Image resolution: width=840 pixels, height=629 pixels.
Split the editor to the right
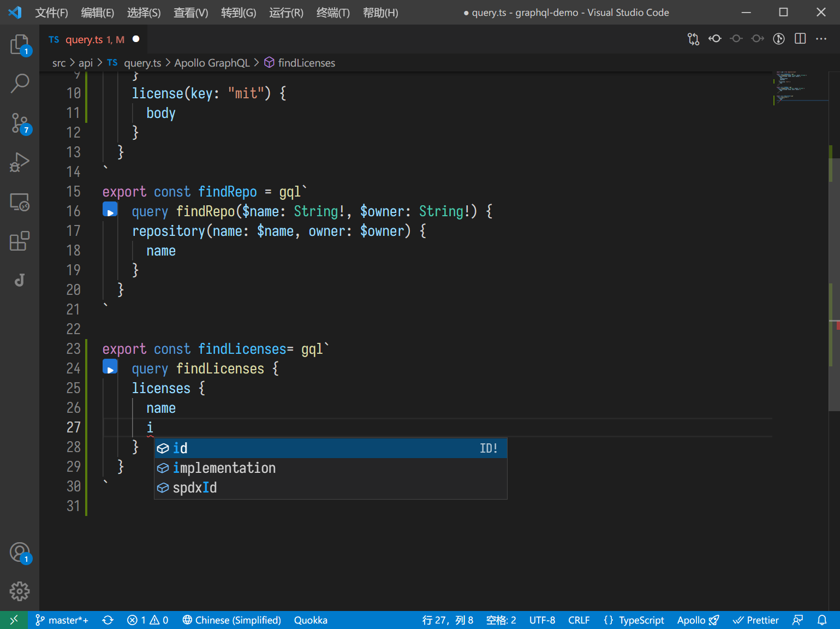pyautogui.click(x=800, y=39)
